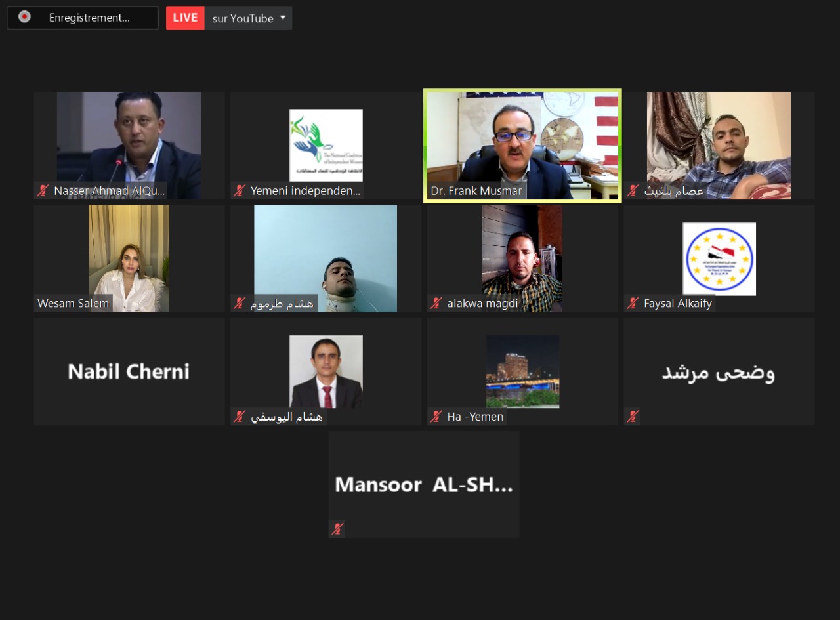
Task: Click the muted mic icon next to Faysal Alkaify
Action: coord(633,303)
